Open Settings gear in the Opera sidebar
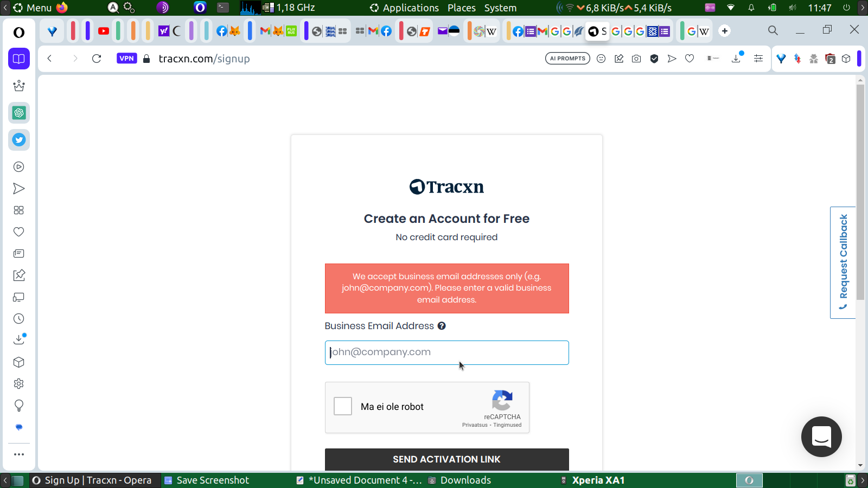The height and width of the screenshot is (488, 868). coord(19,384)
